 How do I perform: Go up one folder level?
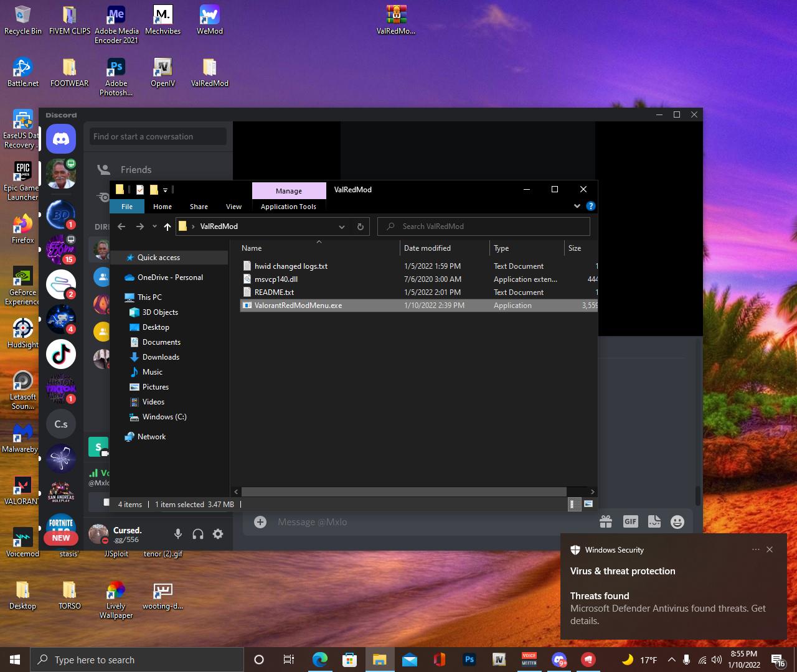(167, 226)
